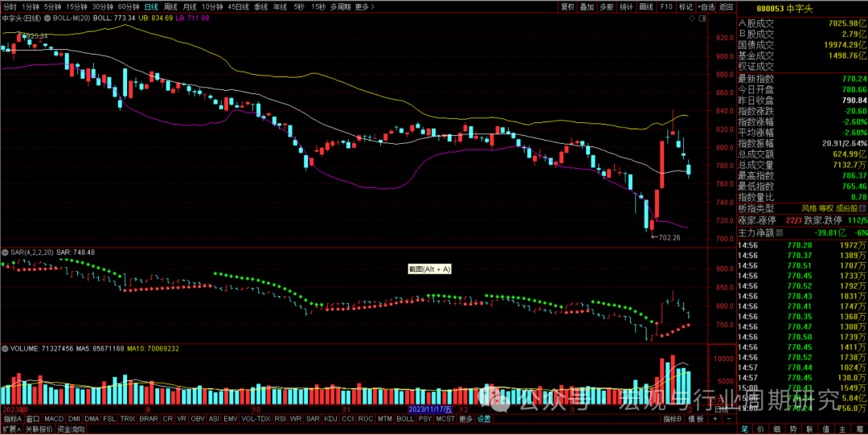Image resolution: width=868 pixels, height=435 pixels.
Task: Enable the KDJ indicator
Action: [x=330, y=419]
